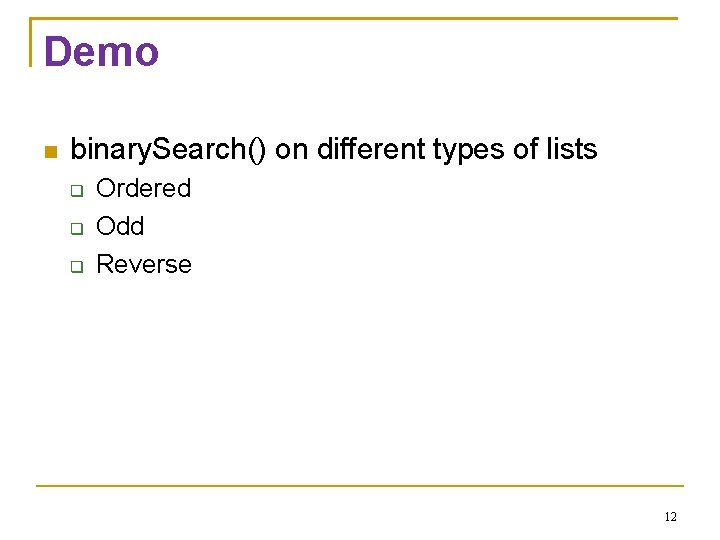Click the slide number 12
This screenshot has width=720, height=540.
pos(670,517)
